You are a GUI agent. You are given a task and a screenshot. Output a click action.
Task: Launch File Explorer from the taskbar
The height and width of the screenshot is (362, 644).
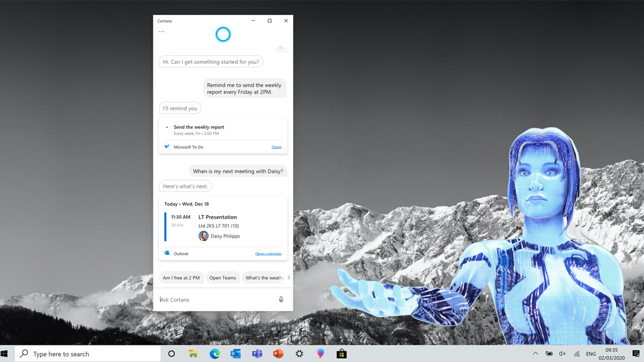[193, 354]
